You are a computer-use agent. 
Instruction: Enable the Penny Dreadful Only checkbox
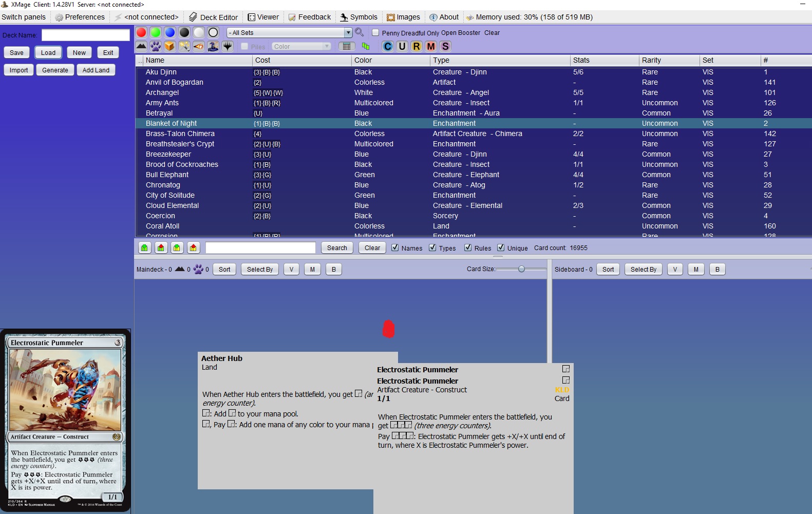pyautogui.click(x=375, y=32)
